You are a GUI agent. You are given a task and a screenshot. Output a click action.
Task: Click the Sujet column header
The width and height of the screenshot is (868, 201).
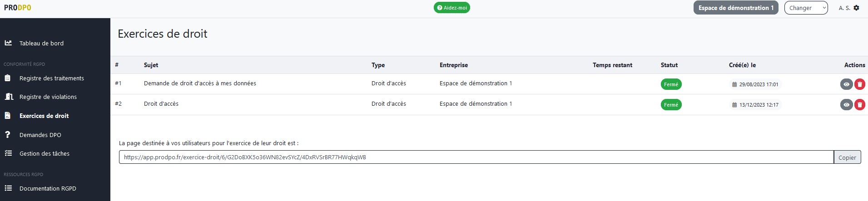[x=151, y=65]
